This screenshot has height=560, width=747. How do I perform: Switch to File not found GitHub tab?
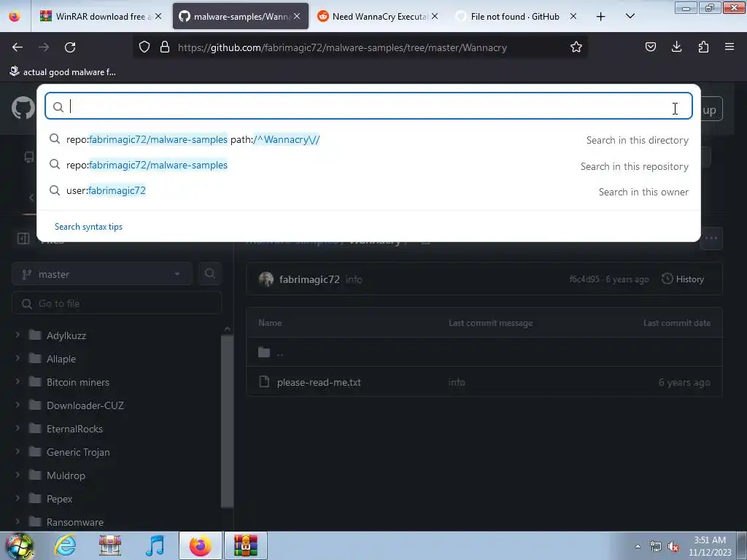[516, 17]
